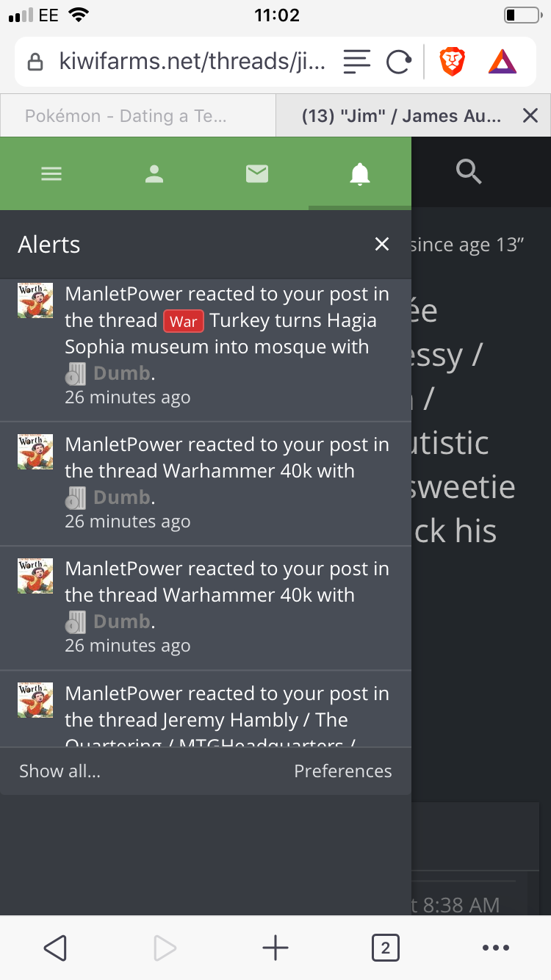Image resolution: width=551 pixels, height=980 pixels.
Task: Open the tab switcher showing 2 tabs
Action: tap(386, 948)
